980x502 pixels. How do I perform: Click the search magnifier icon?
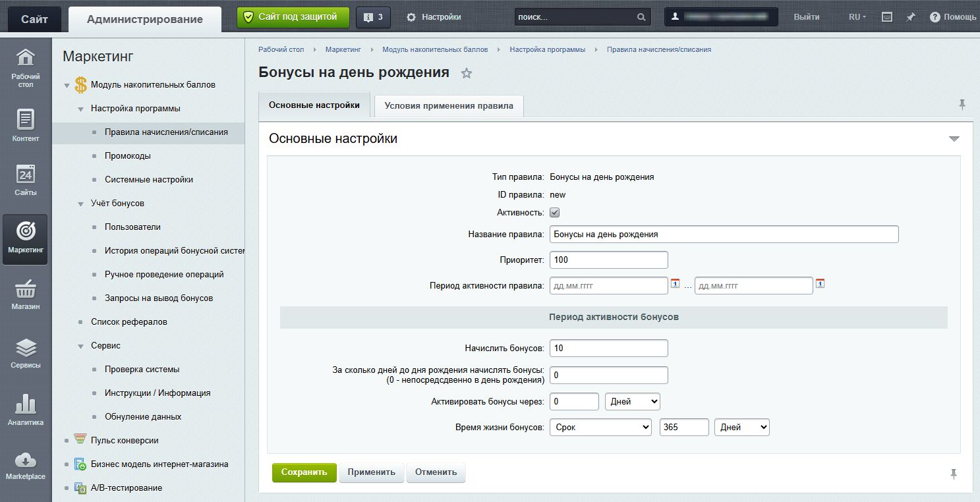[641, 17]
